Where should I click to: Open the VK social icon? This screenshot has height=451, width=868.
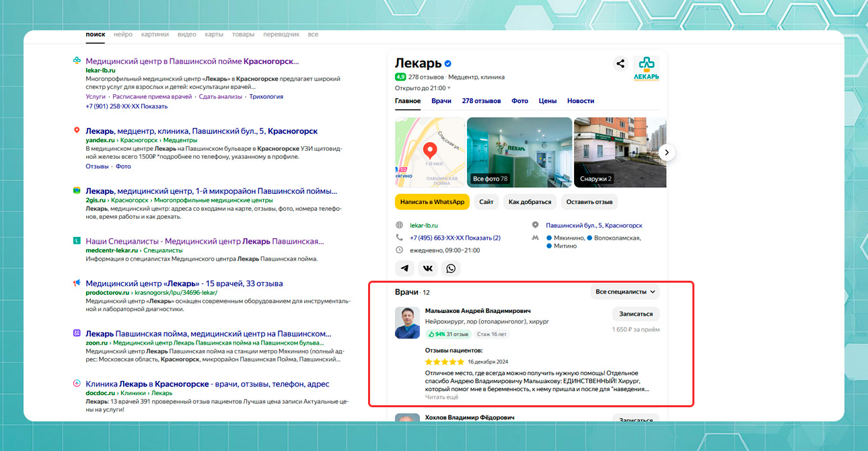(428, 269)
